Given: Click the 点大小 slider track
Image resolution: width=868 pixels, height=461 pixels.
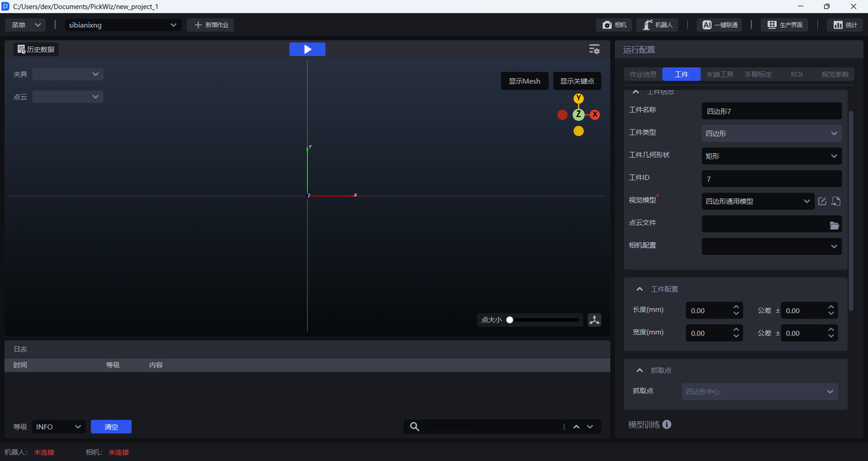Looking at the screenshot, I should (544, 320).
